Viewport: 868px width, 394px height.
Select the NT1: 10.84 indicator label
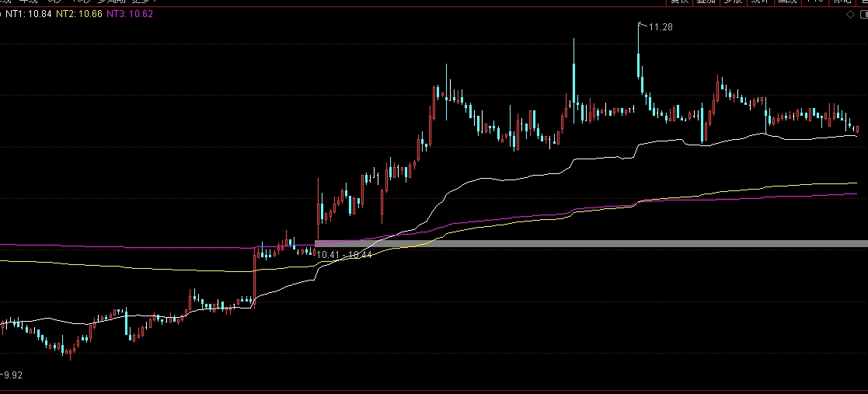tap(28, 14)
